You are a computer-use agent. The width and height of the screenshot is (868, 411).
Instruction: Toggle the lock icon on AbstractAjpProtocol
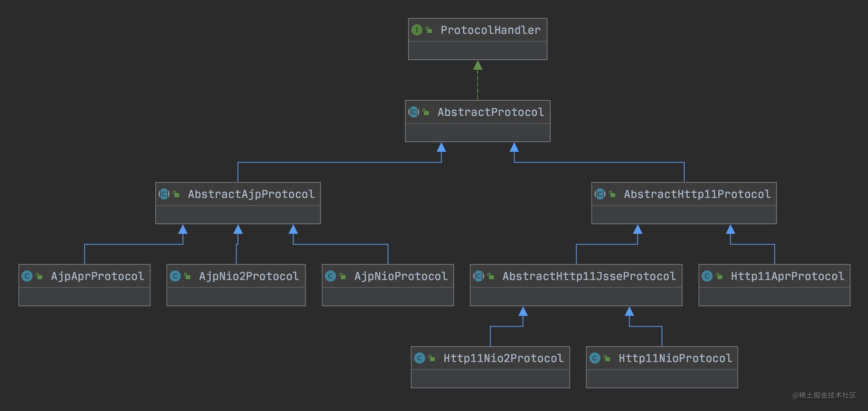pos(176,194)
